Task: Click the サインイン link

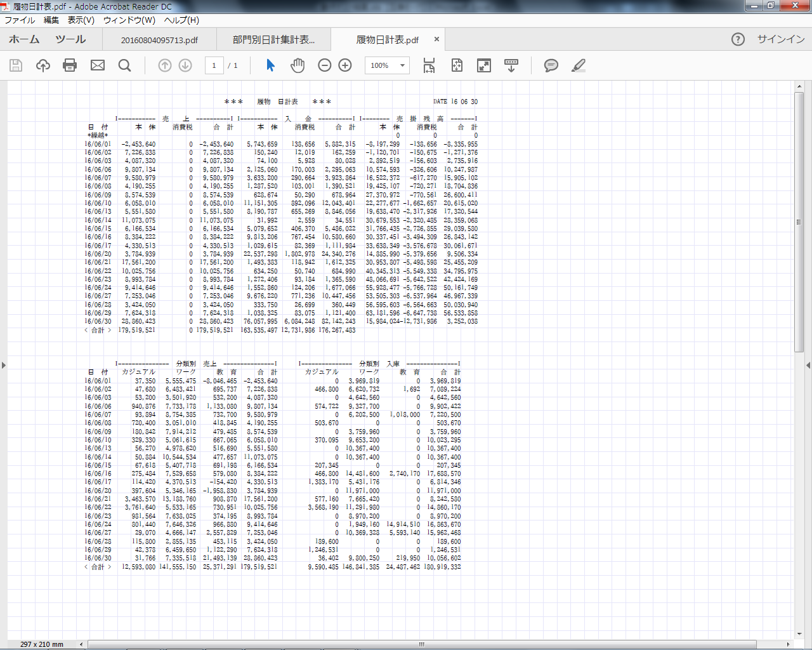Action: 781,39
